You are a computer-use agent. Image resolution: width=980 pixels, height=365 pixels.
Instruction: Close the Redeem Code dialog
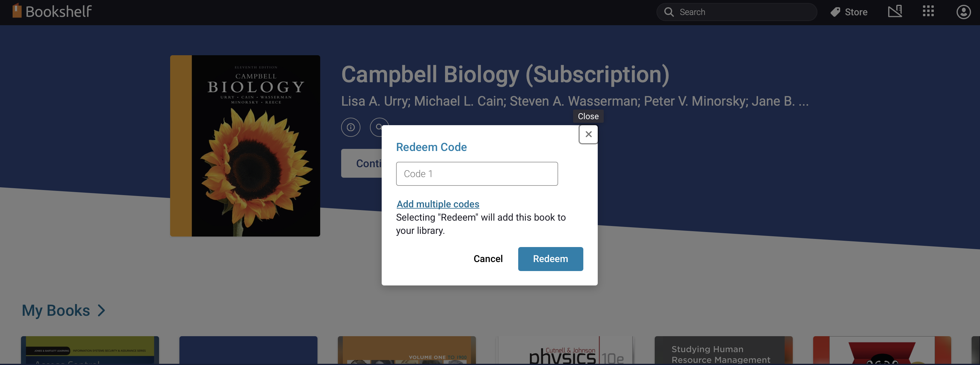pos(588,133)
